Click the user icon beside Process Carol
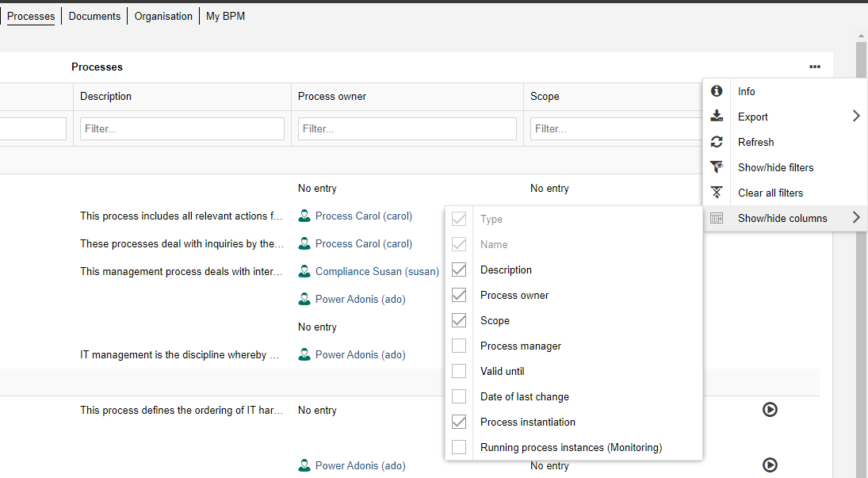 304,216
